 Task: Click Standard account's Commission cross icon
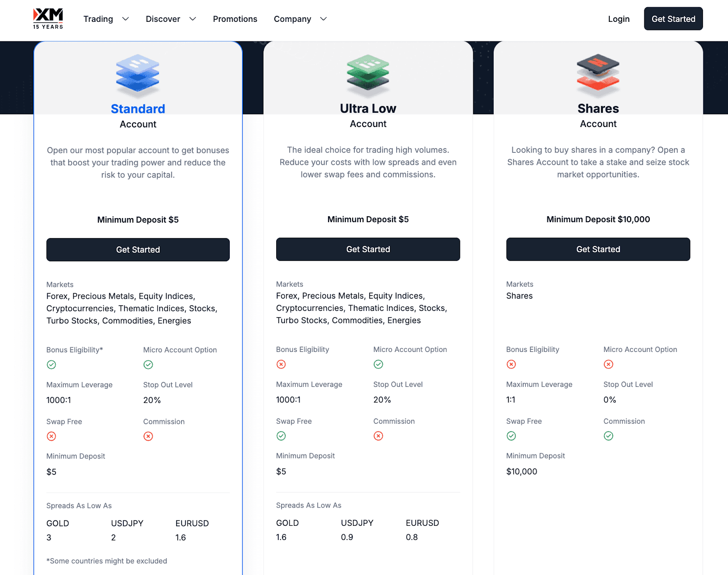tap(148, 436)
